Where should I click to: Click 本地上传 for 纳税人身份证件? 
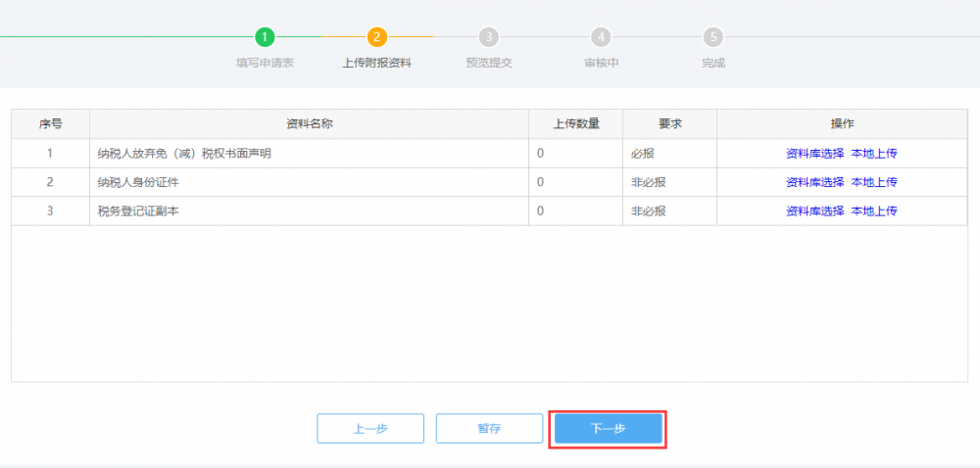pos(874,182)
